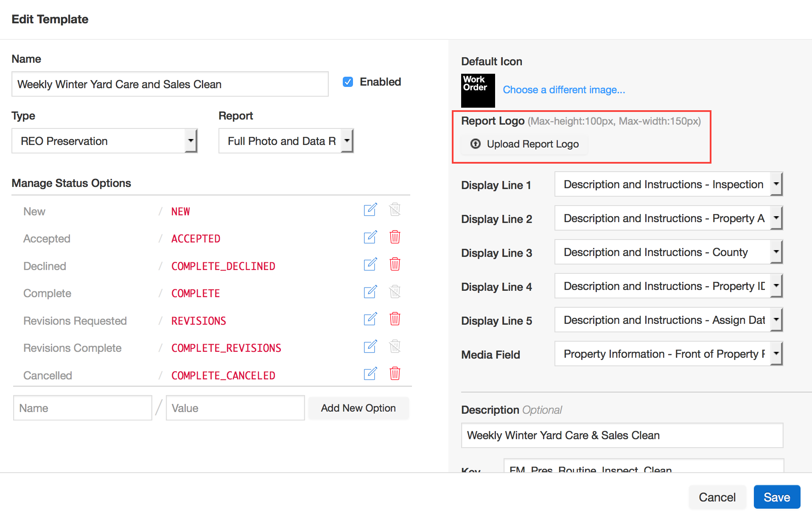Screen dimensions: 812x518
Task: Open the Display Line 1 dropdown
Action: [668, 184]
